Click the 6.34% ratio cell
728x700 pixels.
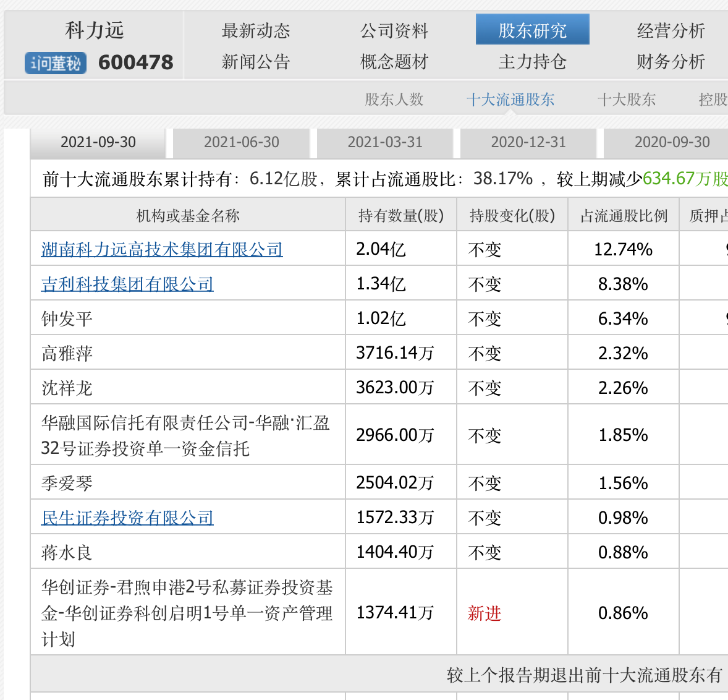tap(624, 318)
